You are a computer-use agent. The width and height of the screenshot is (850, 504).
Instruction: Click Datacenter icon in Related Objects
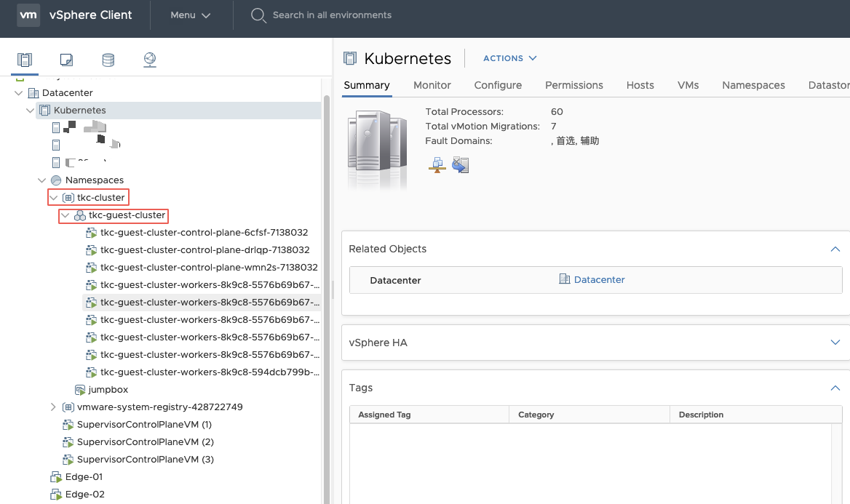(x=564, y=279)
